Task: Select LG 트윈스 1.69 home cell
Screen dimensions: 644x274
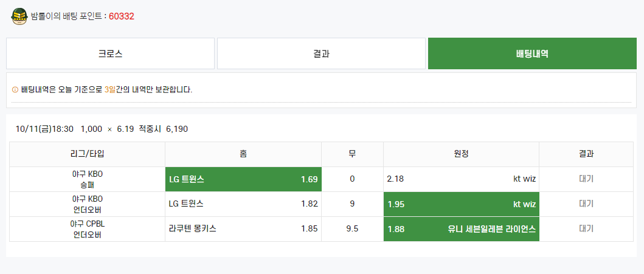Action: [x=244, y=179]
